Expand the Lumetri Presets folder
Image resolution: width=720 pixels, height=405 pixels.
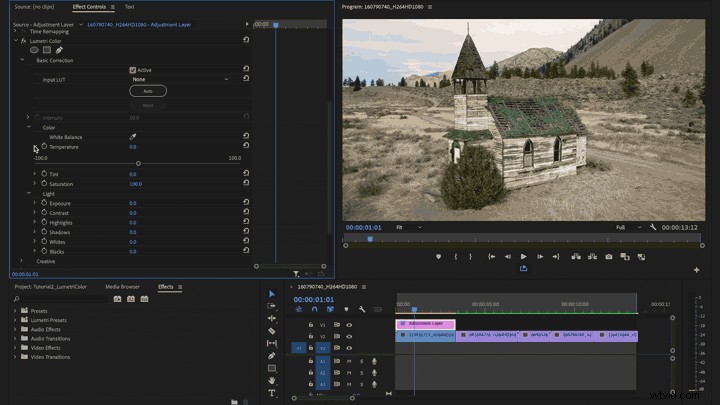15,320
